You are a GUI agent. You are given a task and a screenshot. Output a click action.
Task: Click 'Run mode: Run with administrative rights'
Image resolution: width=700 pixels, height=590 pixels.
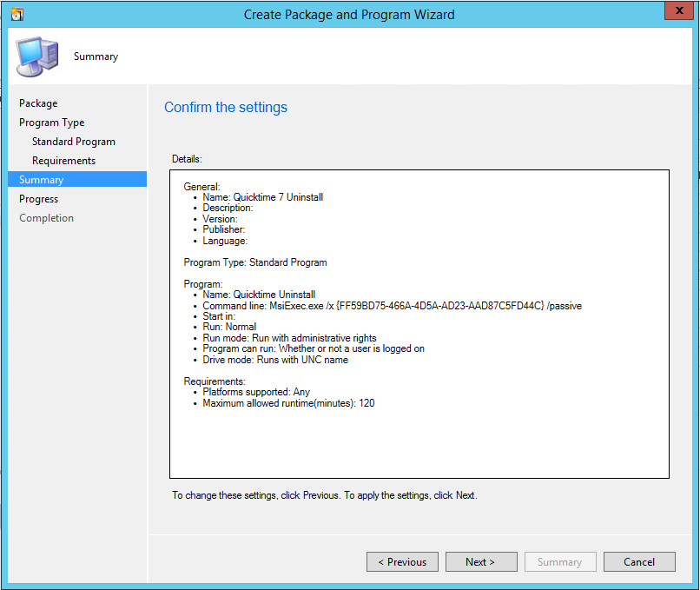pos(290,338)
